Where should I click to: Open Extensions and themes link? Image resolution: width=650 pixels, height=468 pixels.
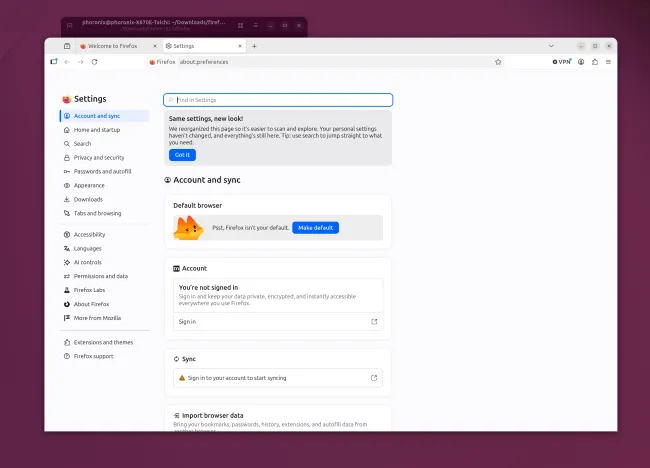104,342
